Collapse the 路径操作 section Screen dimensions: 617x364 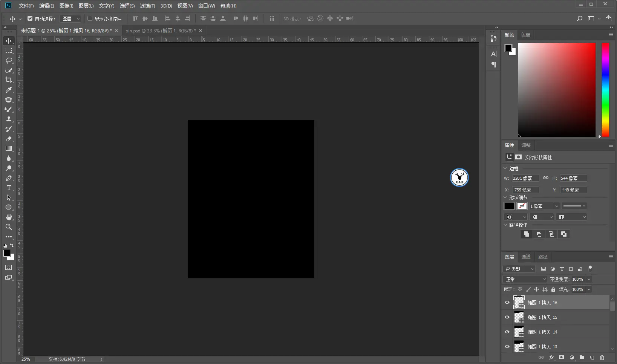pos(505,225)
